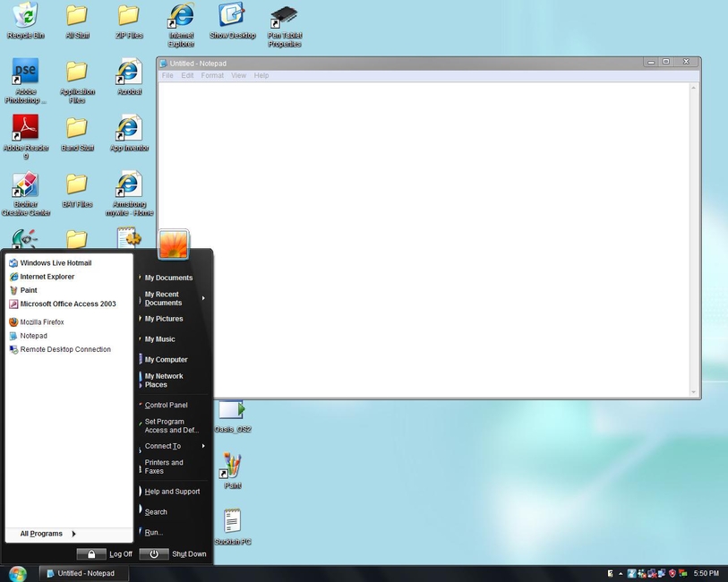Click the 5:50 PM taskbar clock
Screen dimensions: 728x582
coord(707,574)
